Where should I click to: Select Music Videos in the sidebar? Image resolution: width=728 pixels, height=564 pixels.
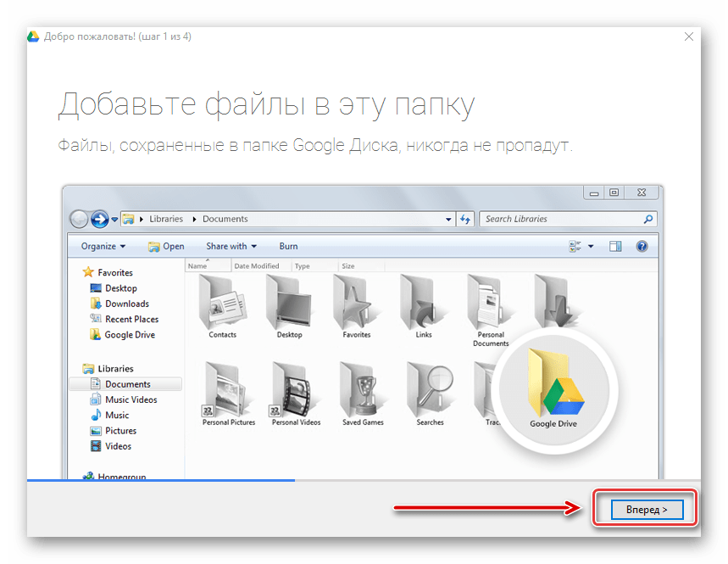(x=124, y=399)
